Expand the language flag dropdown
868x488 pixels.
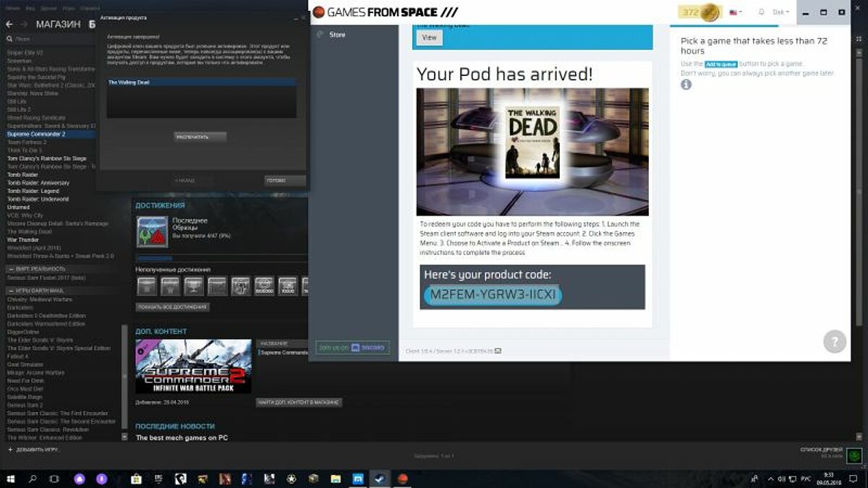point(736,12)
